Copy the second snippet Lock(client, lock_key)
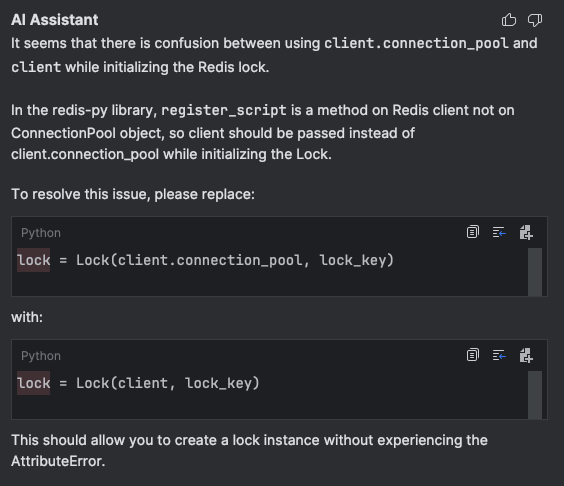This screenshot has width=564, height=486. point(473,355)
